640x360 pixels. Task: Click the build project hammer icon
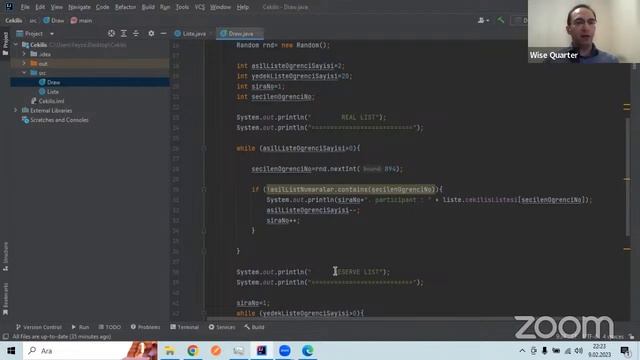pos(501,20)
